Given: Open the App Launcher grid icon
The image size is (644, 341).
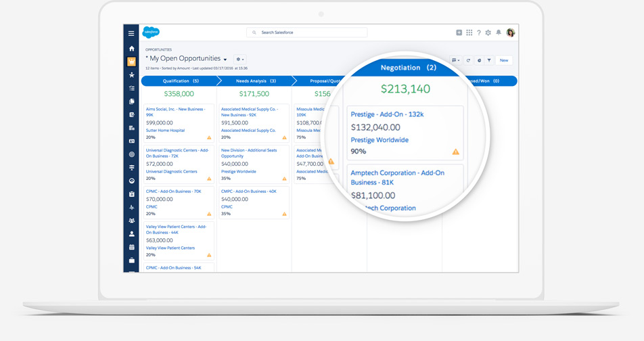Looking at the screenshot, I should (469, 32).
